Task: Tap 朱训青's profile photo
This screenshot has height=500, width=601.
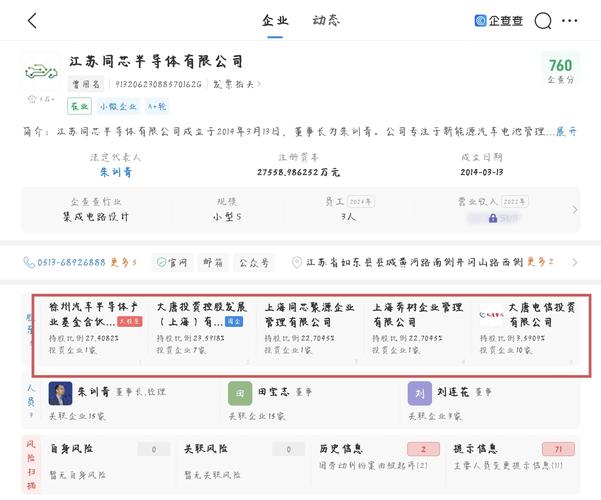Action: (61, 393)
